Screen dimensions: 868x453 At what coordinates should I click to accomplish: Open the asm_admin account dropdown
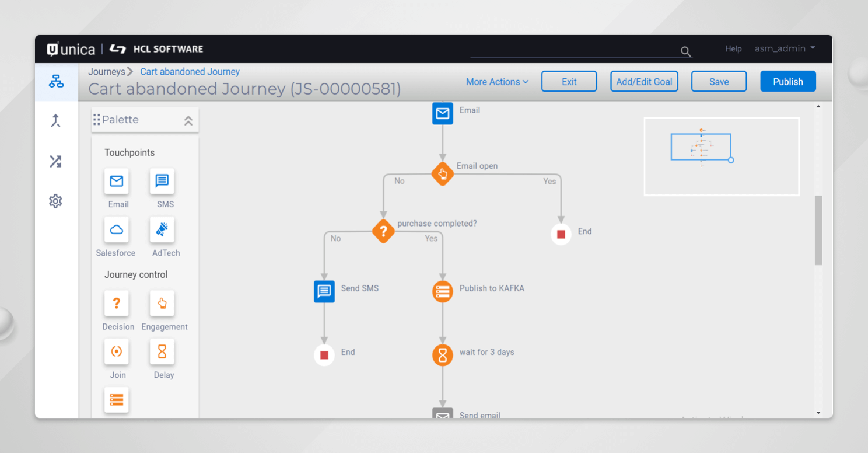784,48
